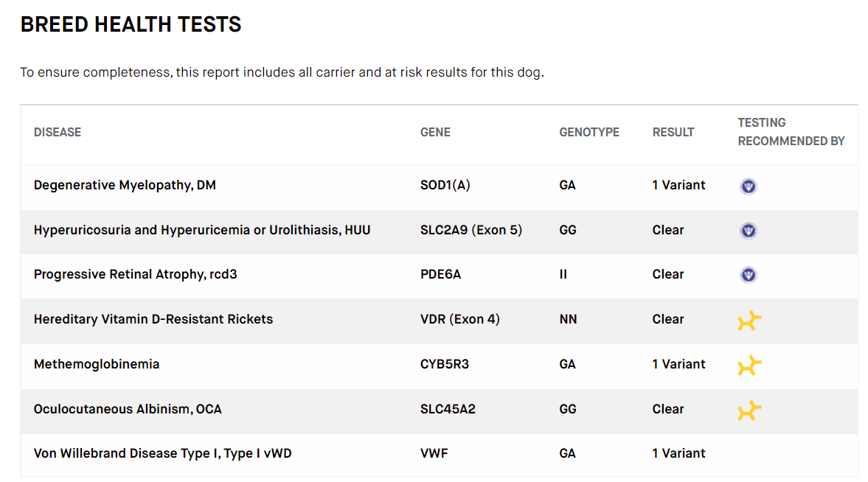Click the TESTING RECOMMENDED BY header
The width and height of the screenshot is (868, 482).
791,132
